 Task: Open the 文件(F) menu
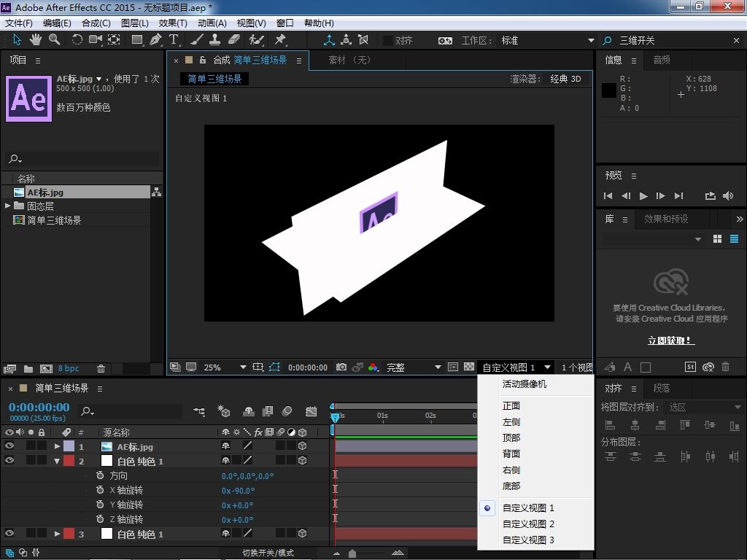(18, 23)
